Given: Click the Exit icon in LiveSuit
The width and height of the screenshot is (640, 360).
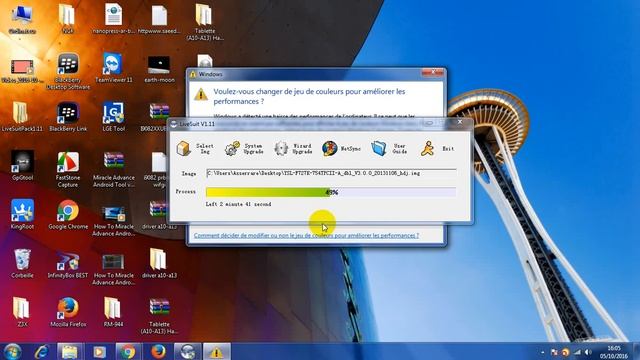Looking at the screenshot, I should (x=427, y=149).
